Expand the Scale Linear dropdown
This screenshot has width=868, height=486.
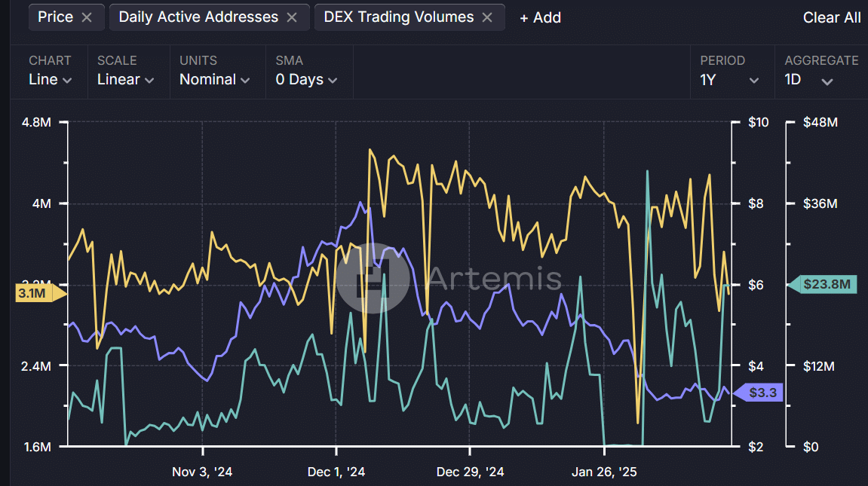(125, 79)
